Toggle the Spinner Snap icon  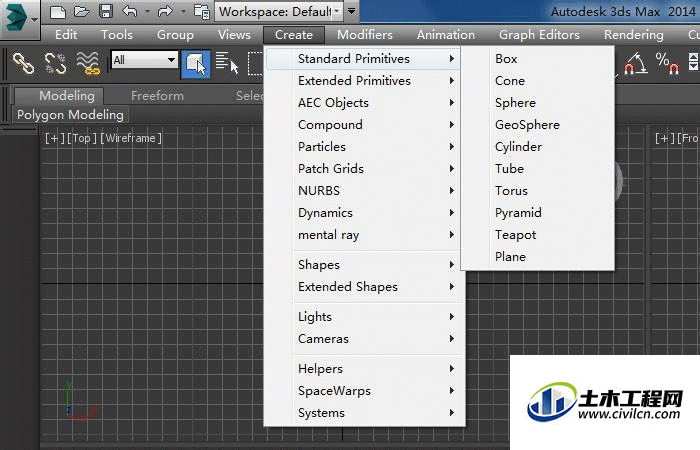[693, 62]
